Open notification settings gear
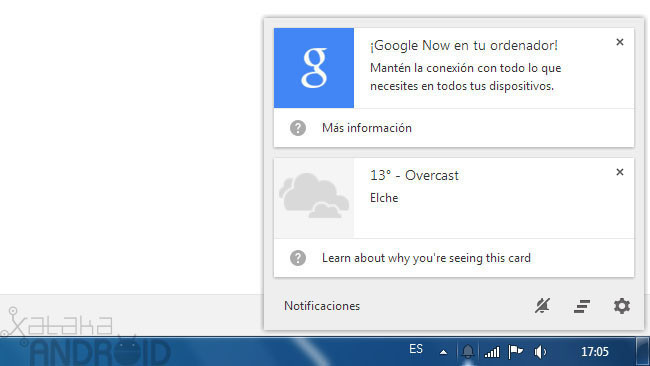 coord(622,306)
